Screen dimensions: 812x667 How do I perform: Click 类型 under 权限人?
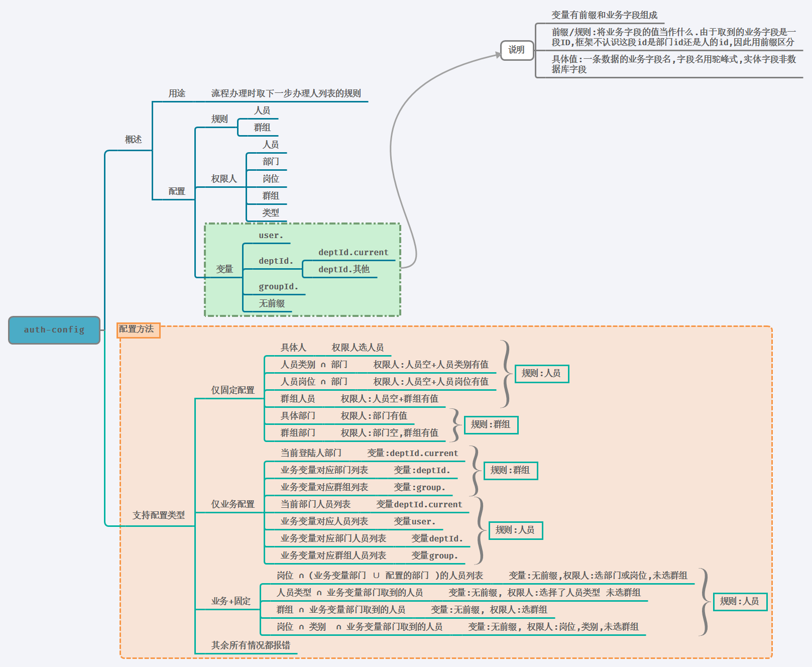pyautogui.click(x=271, y=213)
